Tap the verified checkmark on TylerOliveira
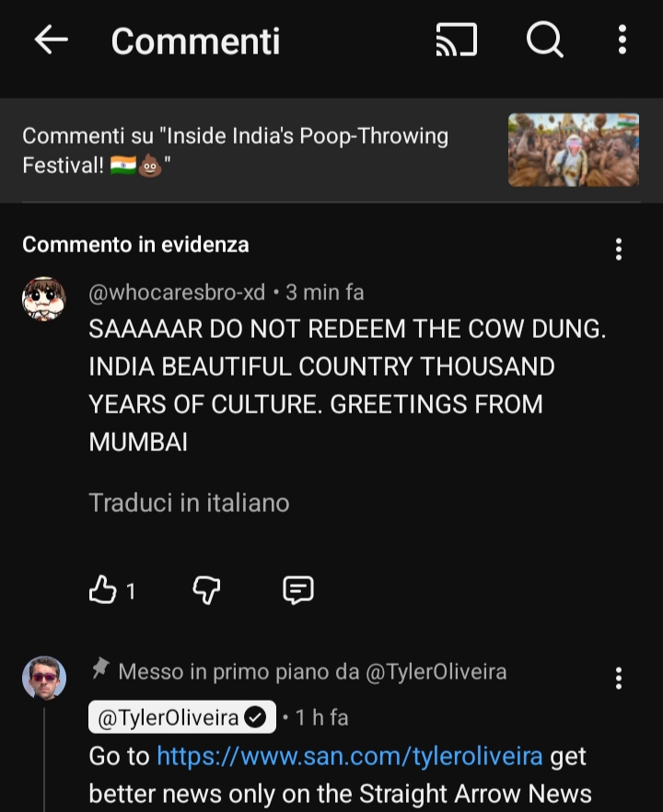This screenshot has width=663, height=812. click(x=255, y=718)
